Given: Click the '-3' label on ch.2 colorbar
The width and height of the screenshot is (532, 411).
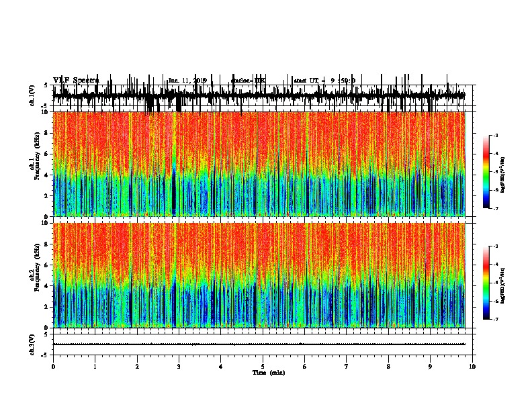Looking at the screenshot, I should [x=496, y=246].
